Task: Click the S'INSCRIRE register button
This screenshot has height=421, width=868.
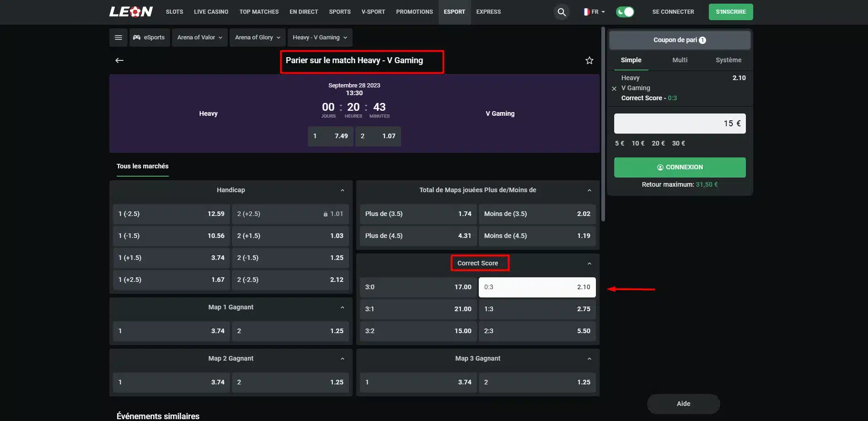Action: pos(731,12)
